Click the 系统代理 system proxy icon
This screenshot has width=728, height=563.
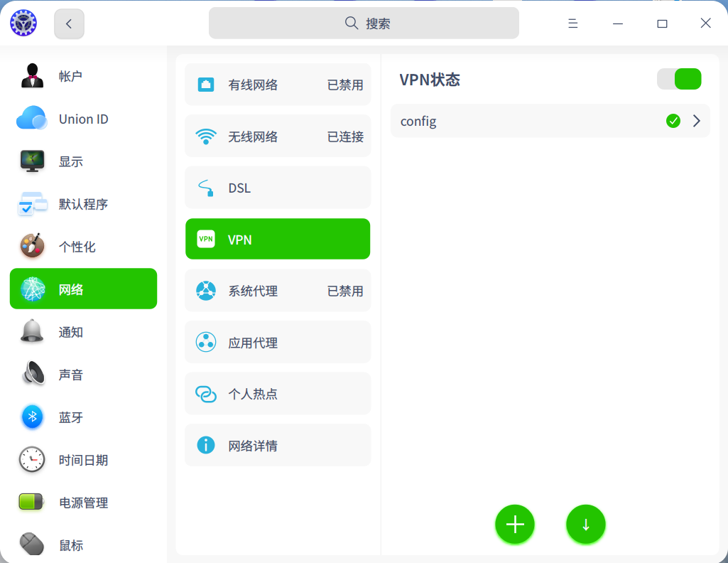tap(206, 291)
